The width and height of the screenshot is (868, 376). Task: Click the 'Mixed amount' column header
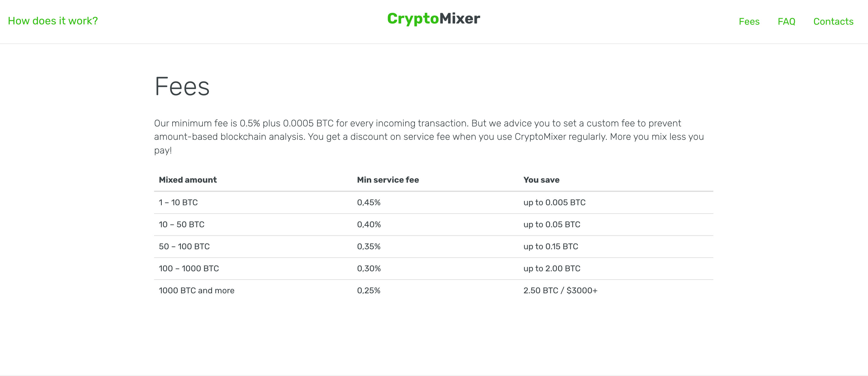tap(188, 180)
